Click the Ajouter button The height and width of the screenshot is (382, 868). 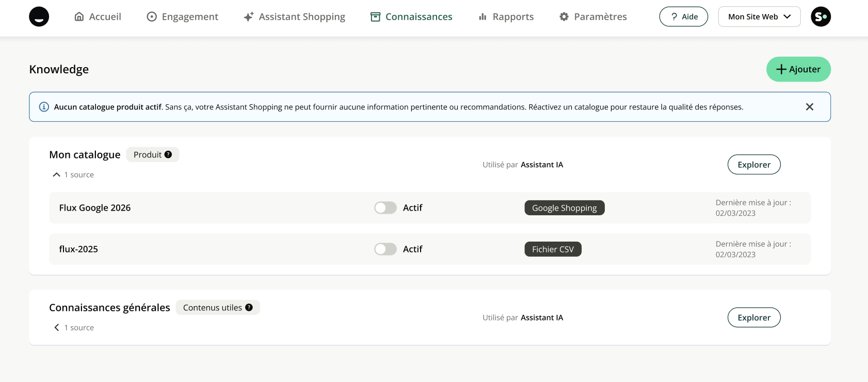click(798, 69)
